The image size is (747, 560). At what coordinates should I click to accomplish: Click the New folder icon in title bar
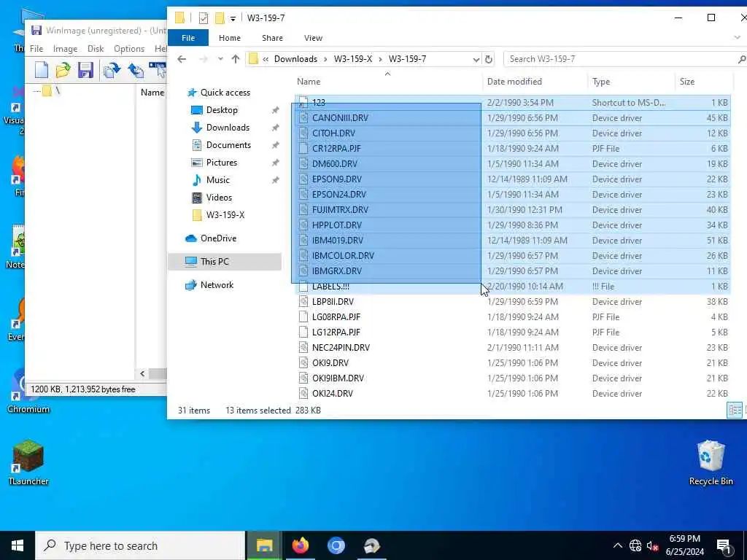[x=220, y=18]
